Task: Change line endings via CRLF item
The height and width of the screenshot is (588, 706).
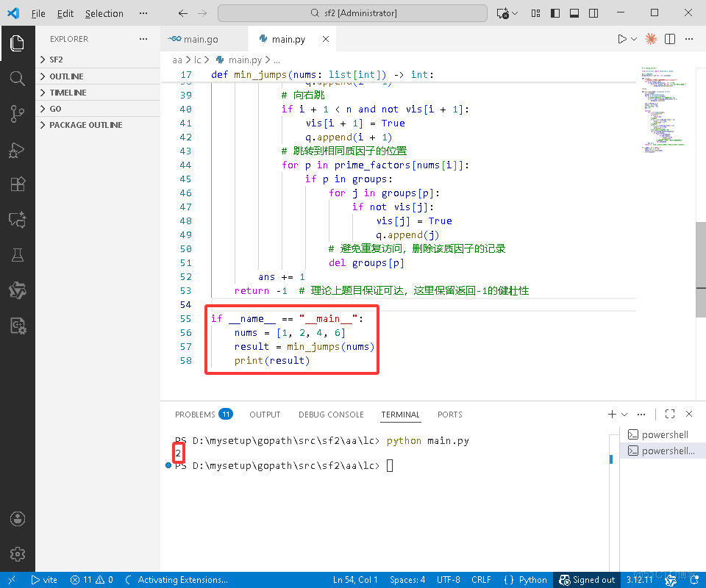Action: [x=481, y=580]
